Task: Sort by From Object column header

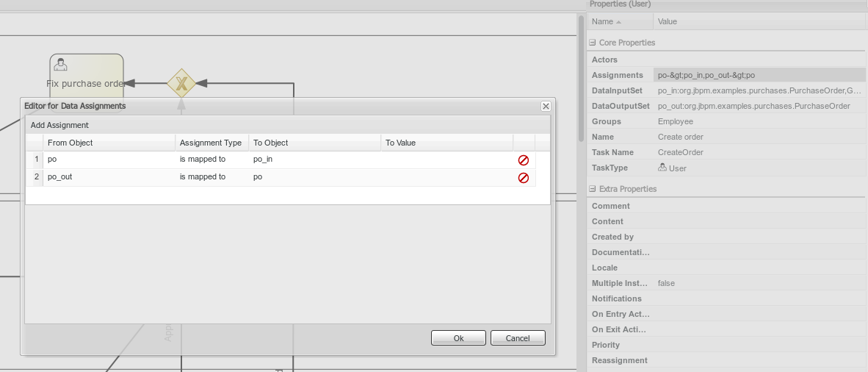Action: [x=109, y=143]
